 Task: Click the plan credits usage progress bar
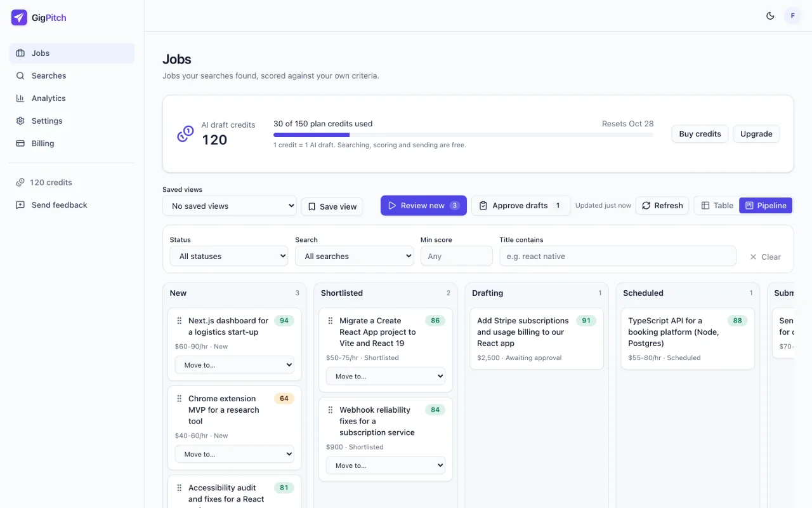click(463, 135)
